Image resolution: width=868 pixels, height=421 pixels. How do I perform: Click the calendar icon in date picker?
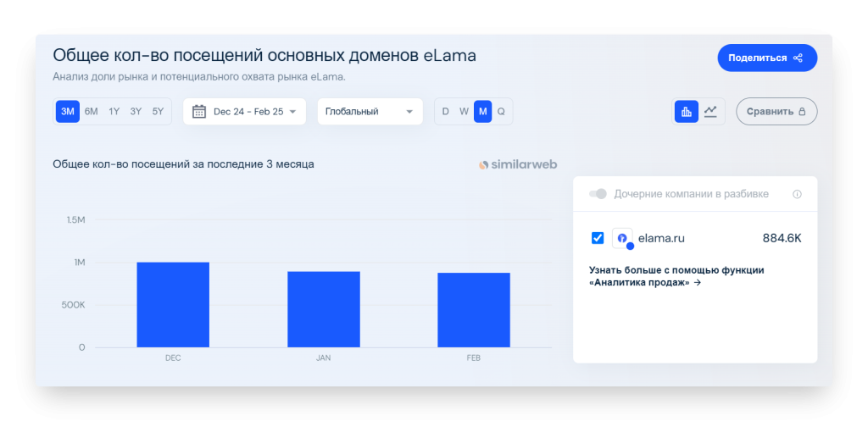tap(199, 111)
